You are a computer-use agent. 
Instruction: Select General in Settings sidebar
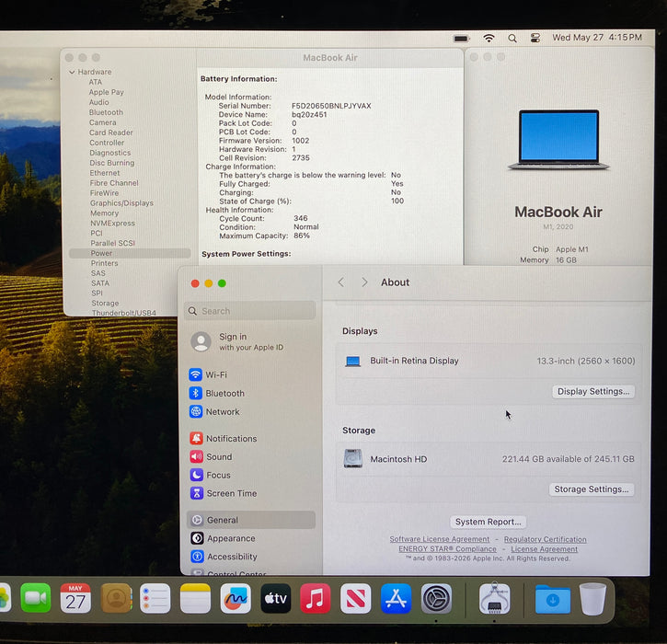(251, 520)
